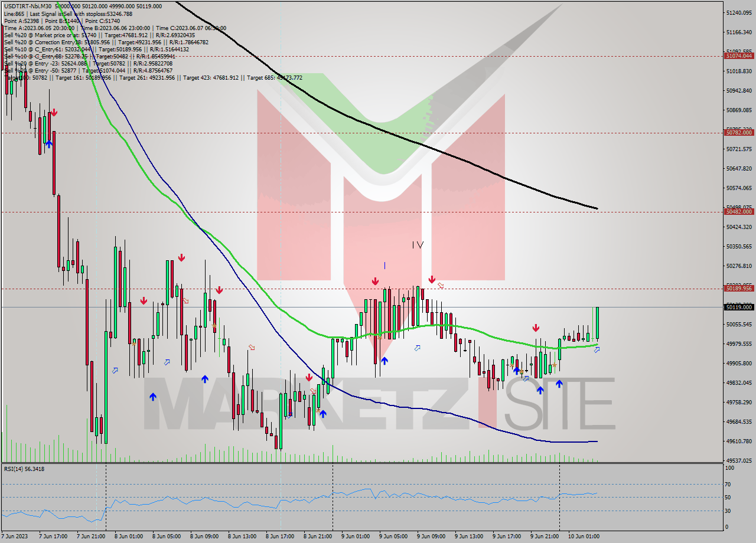Viewport: 756px width, 543px height.
Task: Click the red 50782.000 price level tag
Action: [738, 132]
